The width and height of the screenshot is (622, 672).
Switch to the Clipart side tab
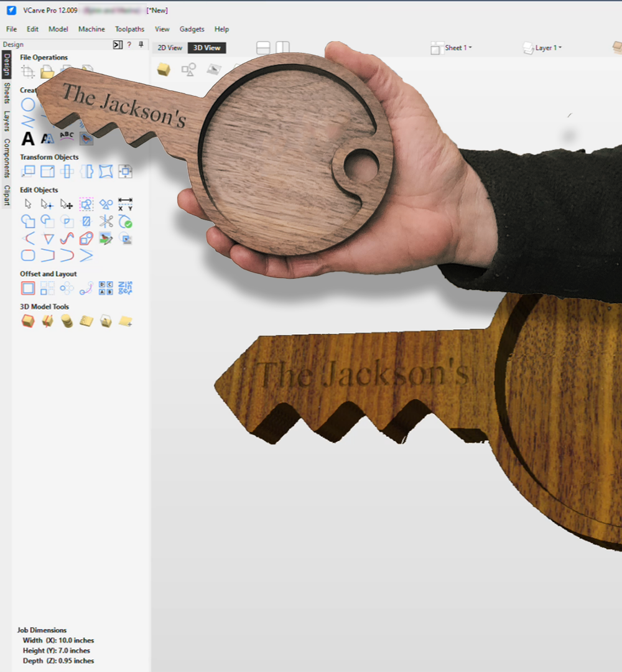pyautogui.click(x=7, y=195)
